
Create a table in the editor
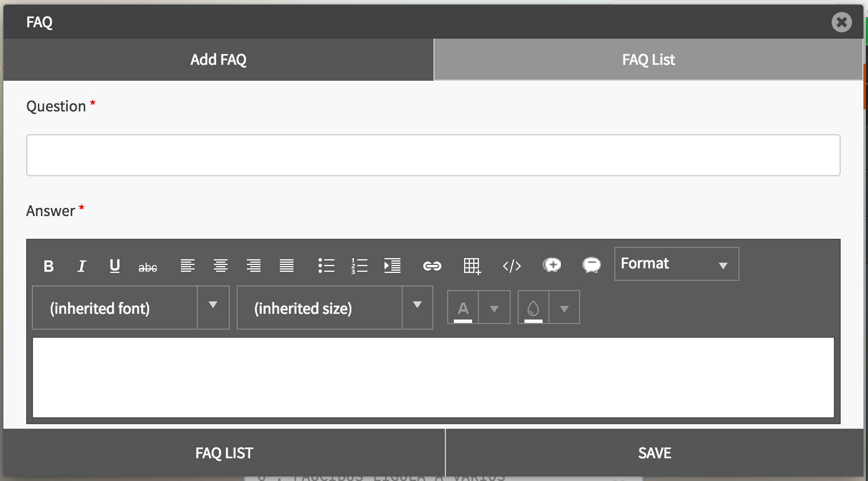[x=472, y=266]
